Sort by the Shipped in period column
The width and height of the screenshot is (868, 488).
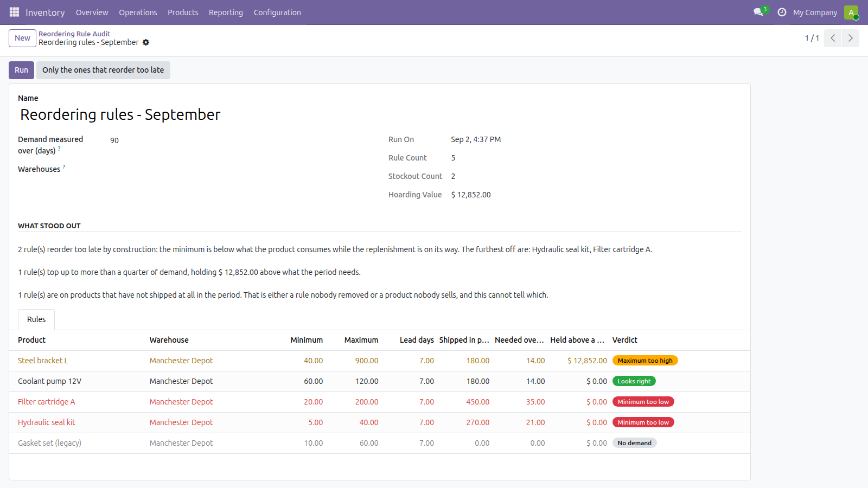tap(464, 340)
